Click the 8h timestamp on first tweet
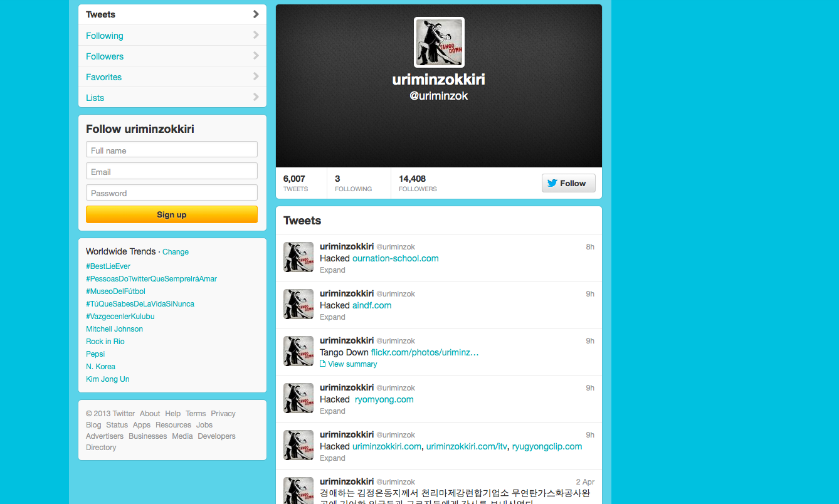 (x=590, y=247)
